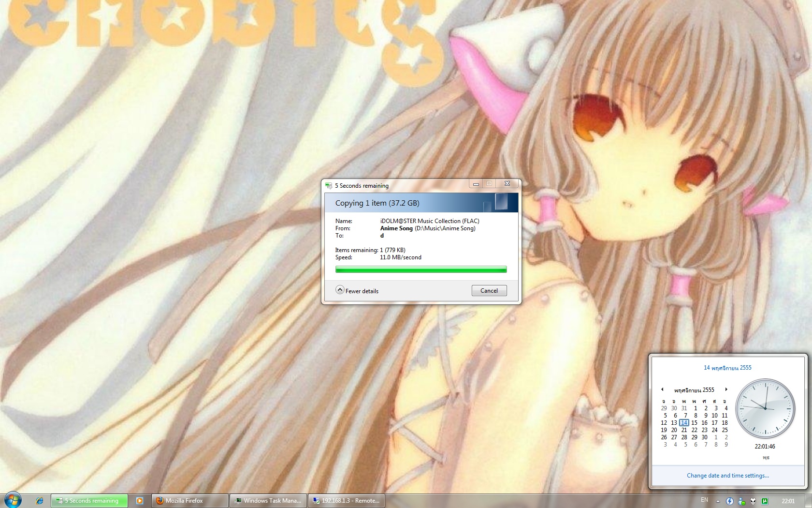Select date 25 in the calendar
This screenshot has width=812, height=508.
(725, 430)
